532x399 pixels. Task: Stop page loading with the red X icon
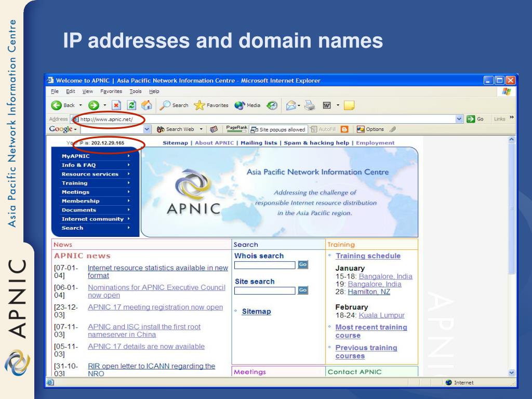[116, 105]
